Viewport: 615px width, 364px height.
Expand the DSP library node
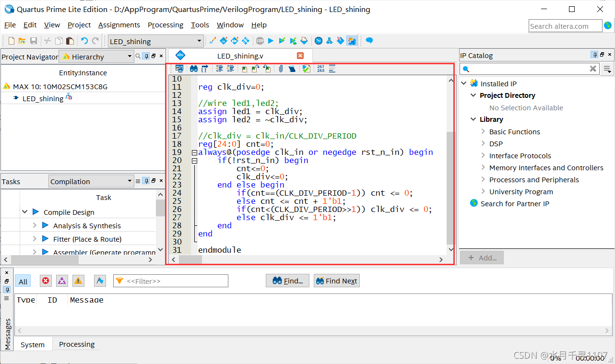click(x=483, y=143)
